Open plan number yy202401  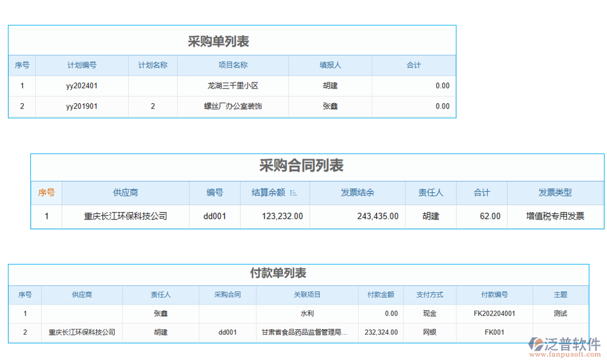pos(81,86)
